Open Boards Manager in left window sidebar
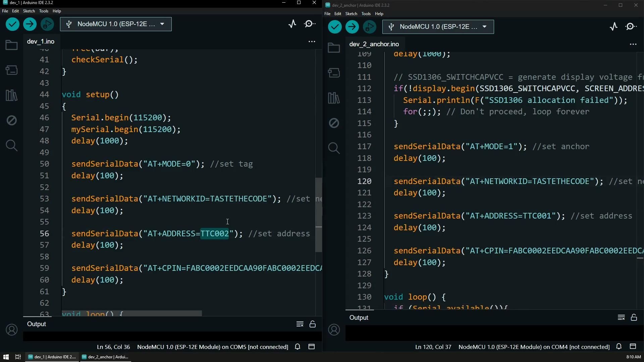 point(11,70)
